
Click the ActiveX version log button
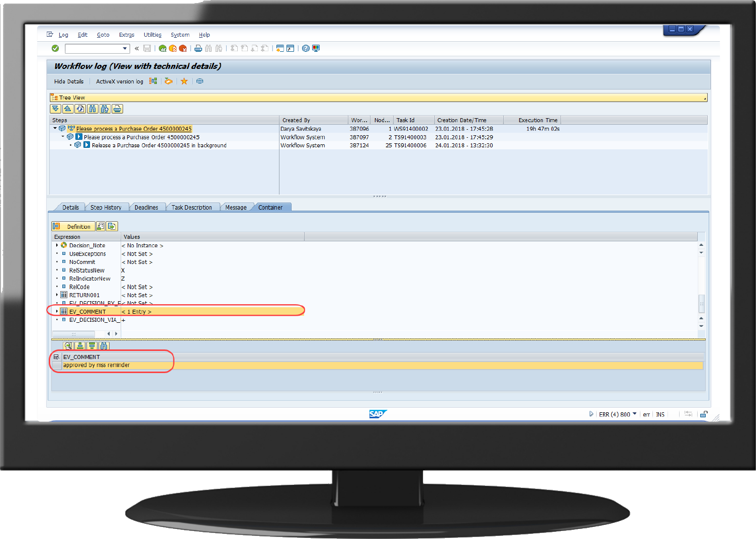point(120,81)
